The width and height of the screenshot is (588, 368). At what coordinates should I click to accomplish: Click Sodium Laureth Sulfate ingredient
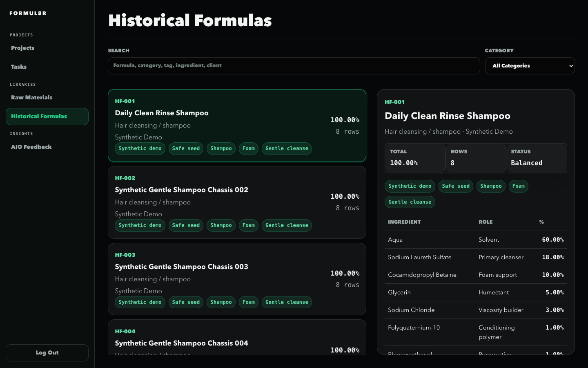click(x=420, y=257)
